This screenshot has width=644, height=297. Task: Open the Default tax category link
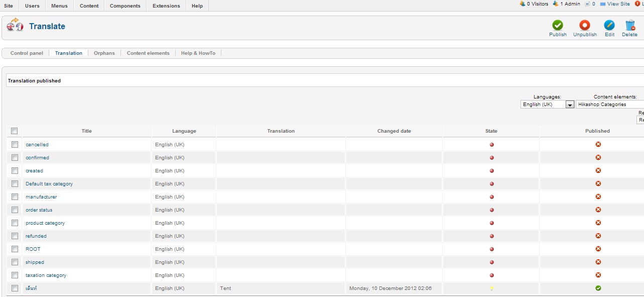point(49,184)
